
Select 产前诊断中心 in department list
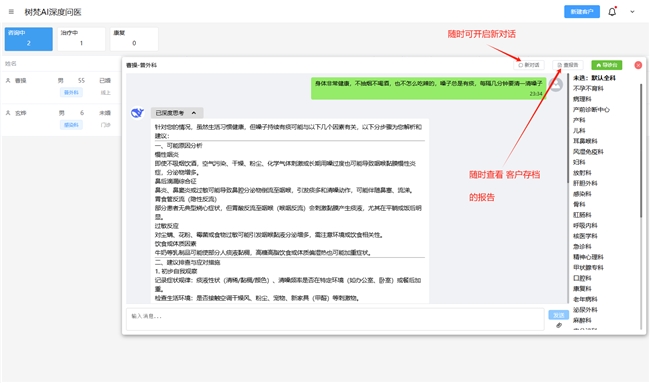click(x=591, y=109)
